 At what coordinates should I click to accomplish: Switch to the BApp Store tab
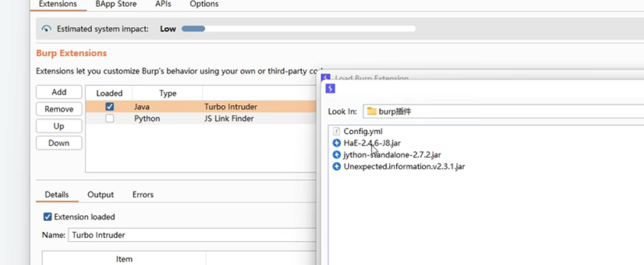point(116,4)
